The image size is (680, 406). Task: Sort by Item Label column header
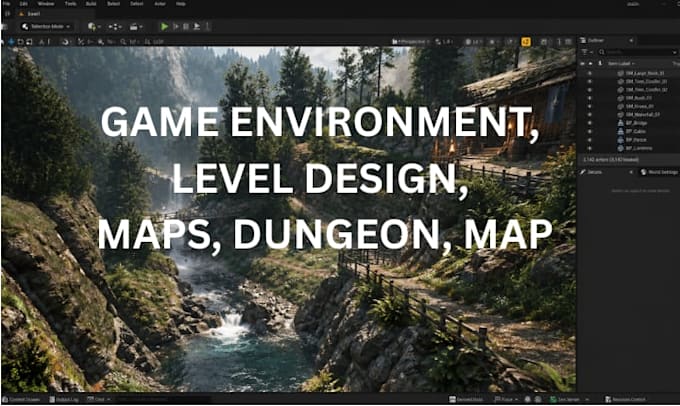[621, 63]
